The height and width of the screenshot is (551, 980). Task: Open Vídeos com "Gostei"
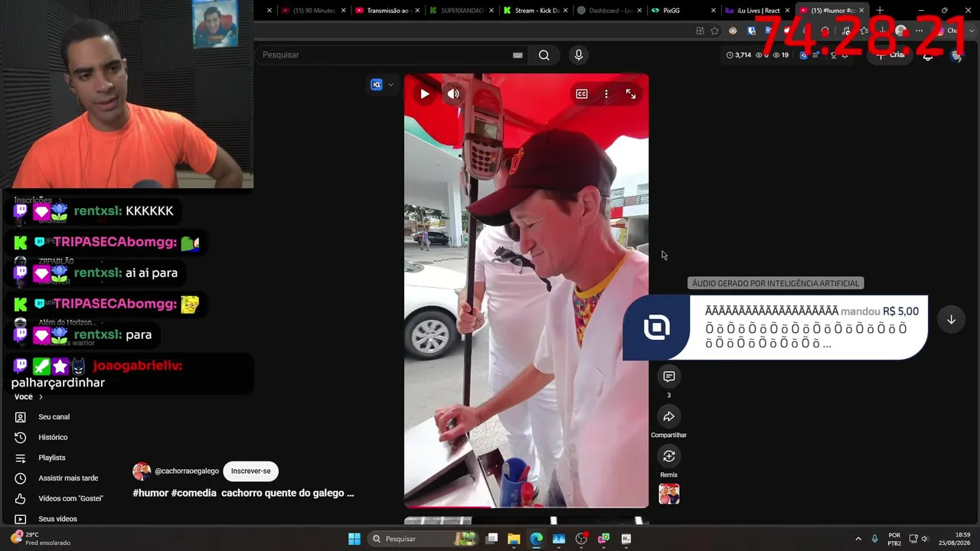(70, 499)
